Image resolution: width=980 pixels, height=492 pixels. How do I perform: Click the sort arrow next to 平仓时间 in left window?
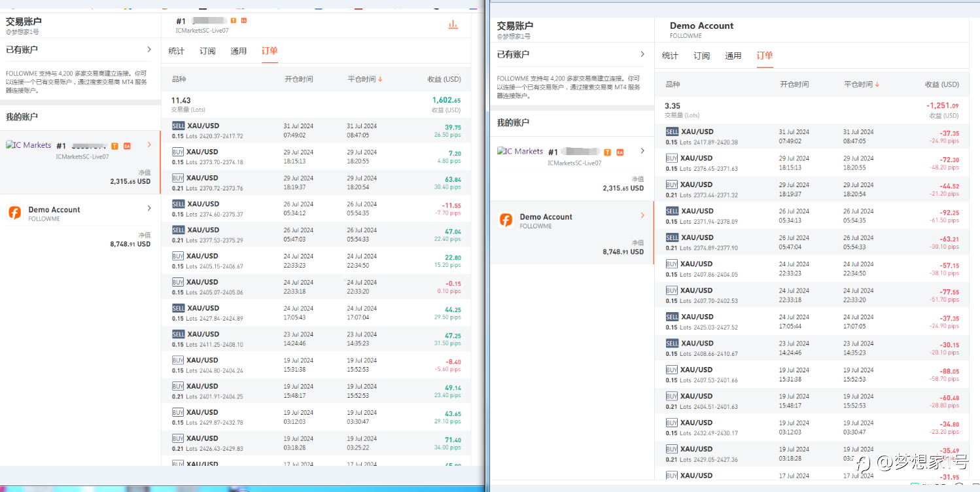380,79
